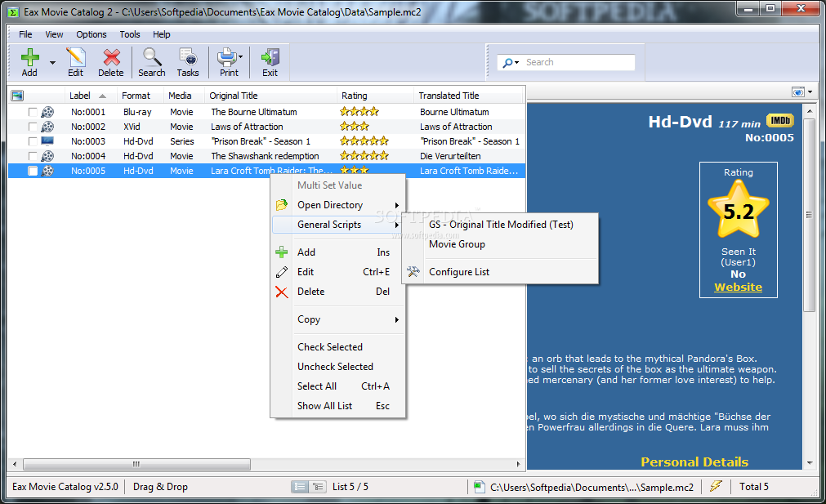Check the box for No:0005 row
Image resolution: width=826 pixels, height=504 pixels.
[33, 172]
